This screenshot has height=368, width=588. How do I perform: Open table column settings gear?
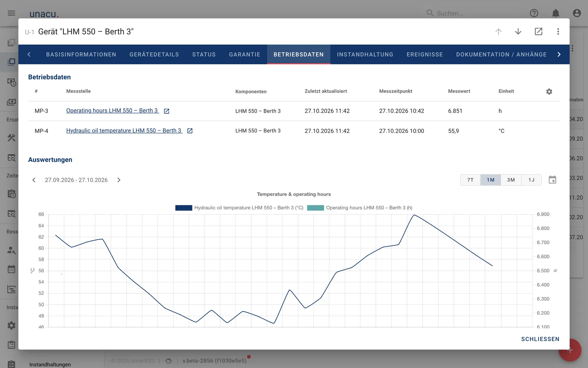tap(549, 92)
